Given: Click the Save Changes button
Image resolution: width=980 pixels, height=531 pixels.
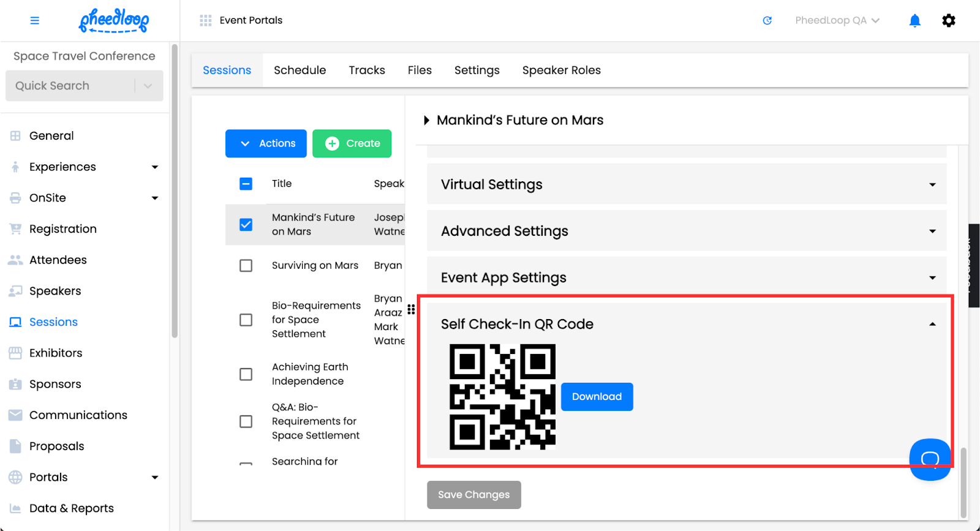Looking at the screenshot, I should click(474, 495).
